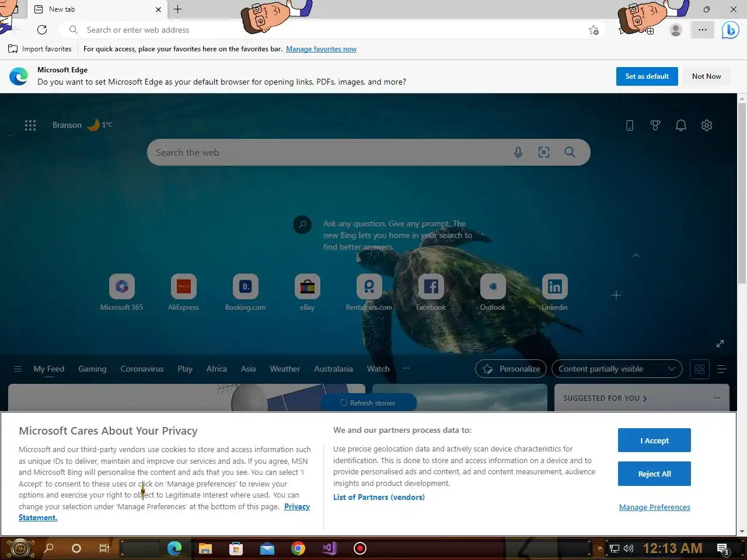This screenshot has width=747, height=560.
Task: Select Play tab
Action: coord(185,369)
